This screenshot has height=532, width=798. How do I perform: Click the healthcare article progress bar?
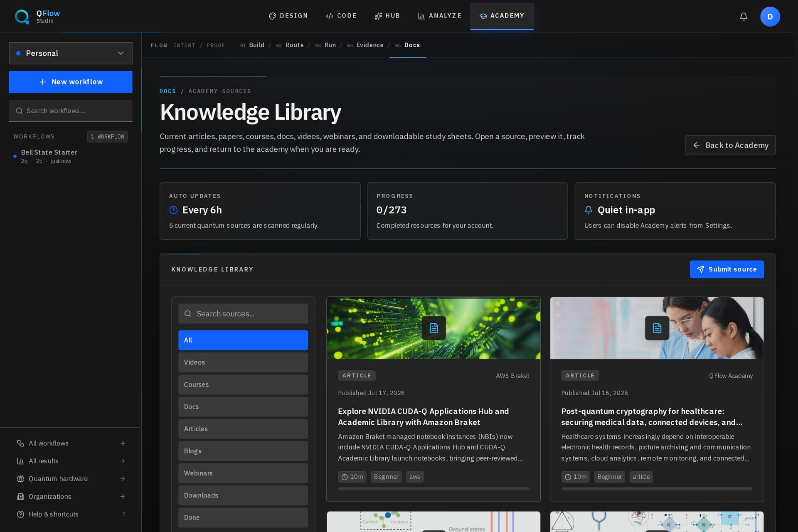(657, 489)
